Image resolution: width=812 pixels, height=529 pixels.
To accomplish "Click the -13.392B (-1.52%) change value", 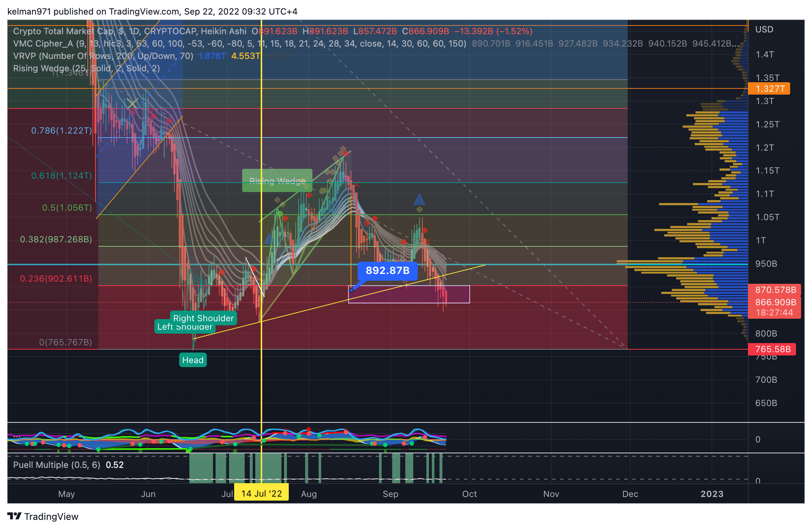I will tap(493, 31).
